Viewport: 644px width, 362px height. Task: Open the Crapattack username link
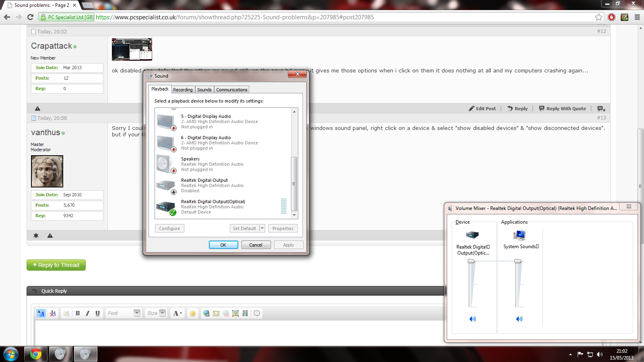pos(52,46)
